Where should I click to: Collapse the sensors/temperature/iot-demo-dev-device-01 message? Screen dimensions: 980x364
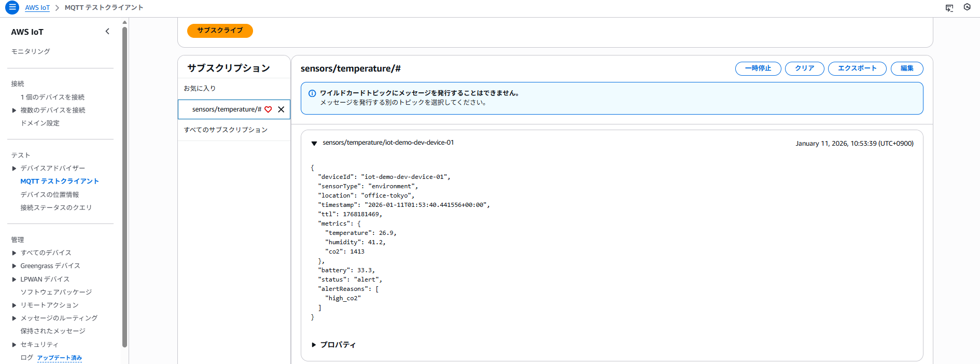click(314, 143)
